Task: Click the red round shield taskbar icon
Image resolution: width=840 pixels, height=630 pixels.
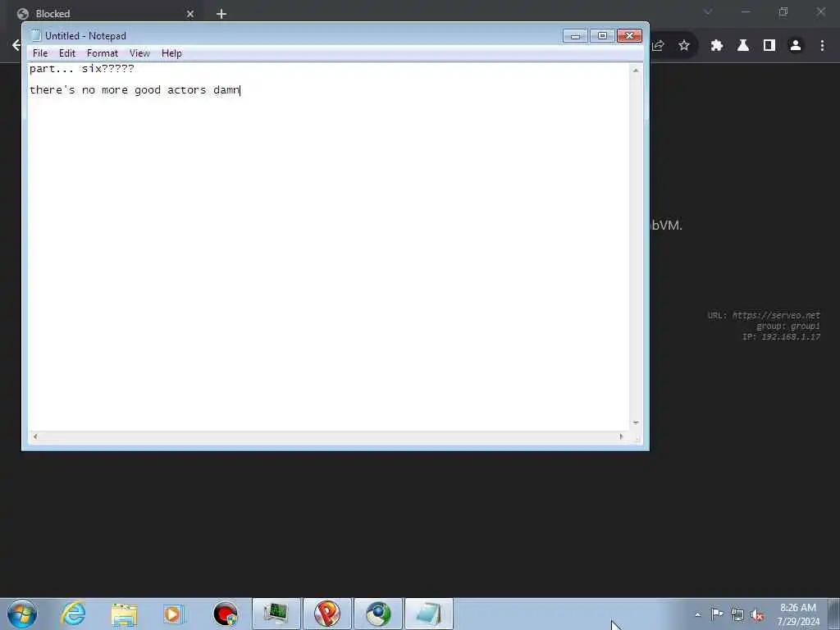Action: [226, 614]
